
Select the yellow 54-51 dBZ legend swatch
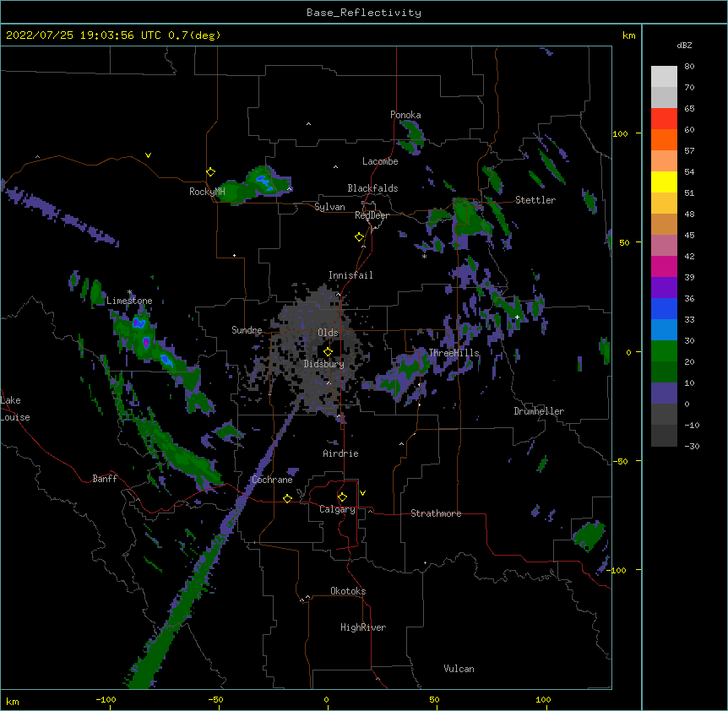pos(664,182)
